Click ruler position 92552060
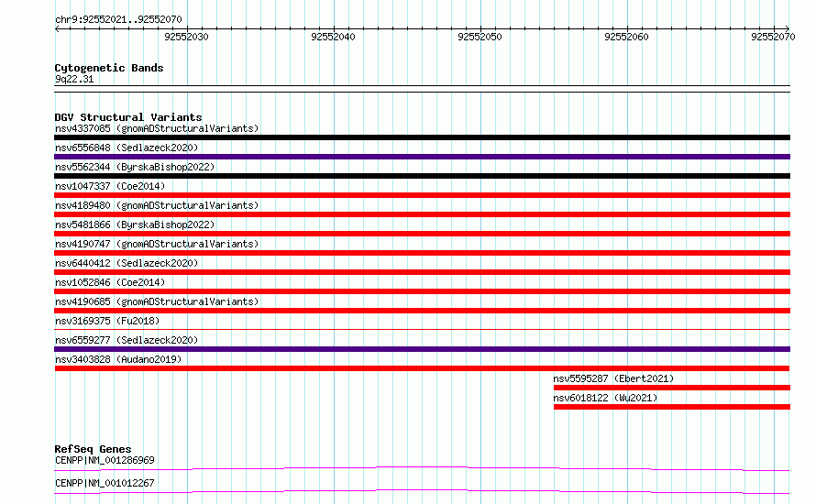Viewport: 816px width, 504px height. pos(626,37)
